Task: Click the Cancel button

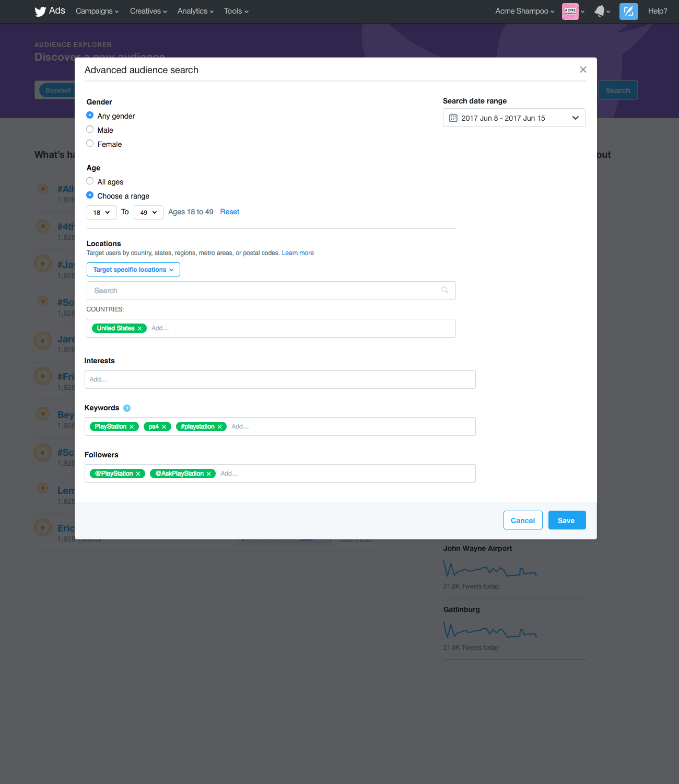Action: click(523, 520)
